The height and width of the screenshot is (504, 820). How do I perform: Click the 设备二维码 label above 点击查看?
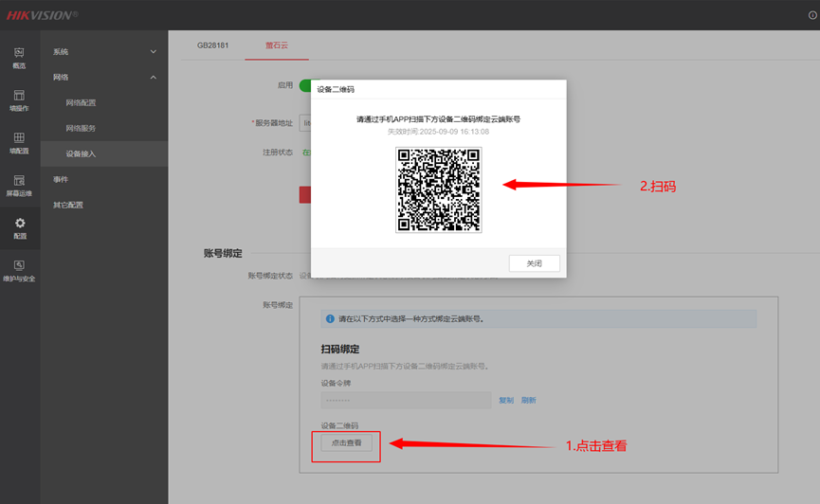(339, 425)
